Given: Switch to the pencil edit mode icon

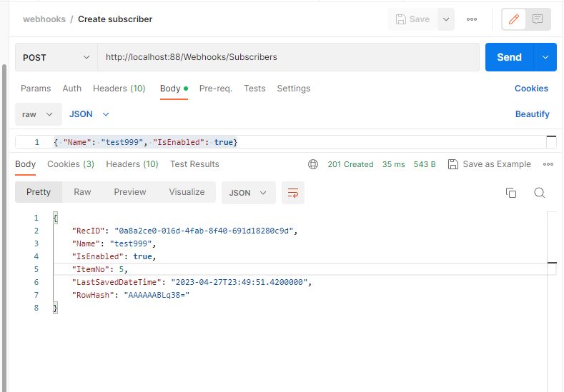Looking at the screenshot, I should [x=514, y=19].
